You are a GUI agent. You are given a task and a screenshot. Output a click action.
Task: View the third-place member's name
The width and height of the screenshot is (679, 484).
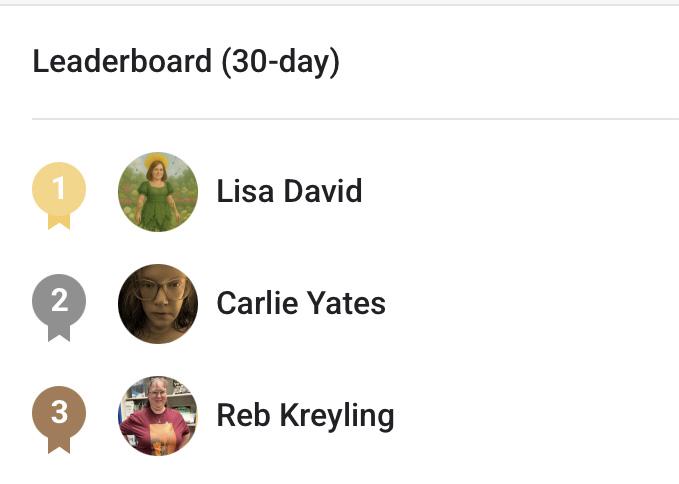(x=305, y=415)
